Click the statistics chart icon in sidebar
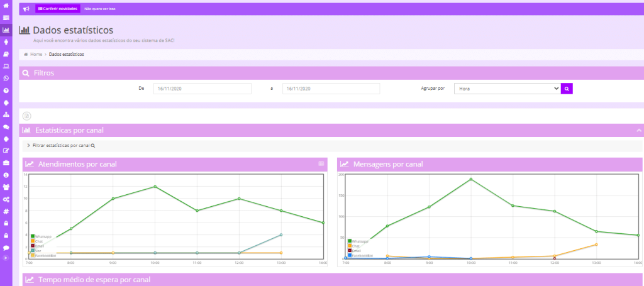Viewport: 644px width, 286px height. point(6,30)
